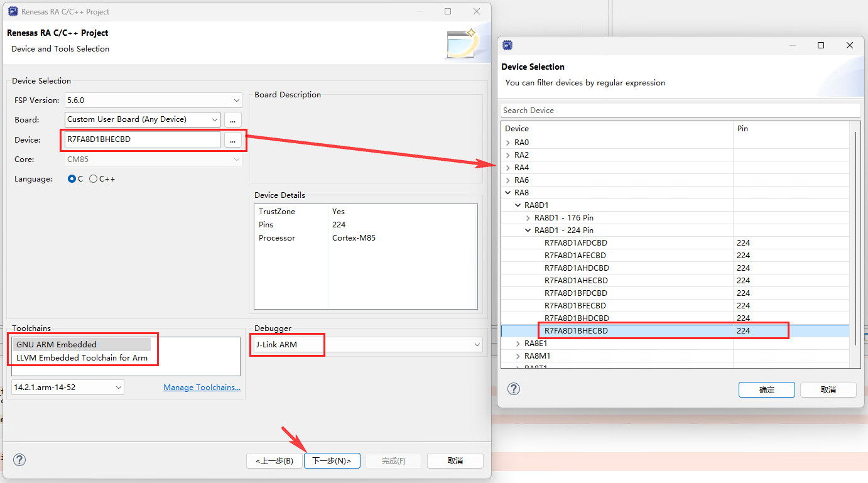Click the Search Device input field
The width and height of the screenshot is (868, 483).
tap(680, 110)
